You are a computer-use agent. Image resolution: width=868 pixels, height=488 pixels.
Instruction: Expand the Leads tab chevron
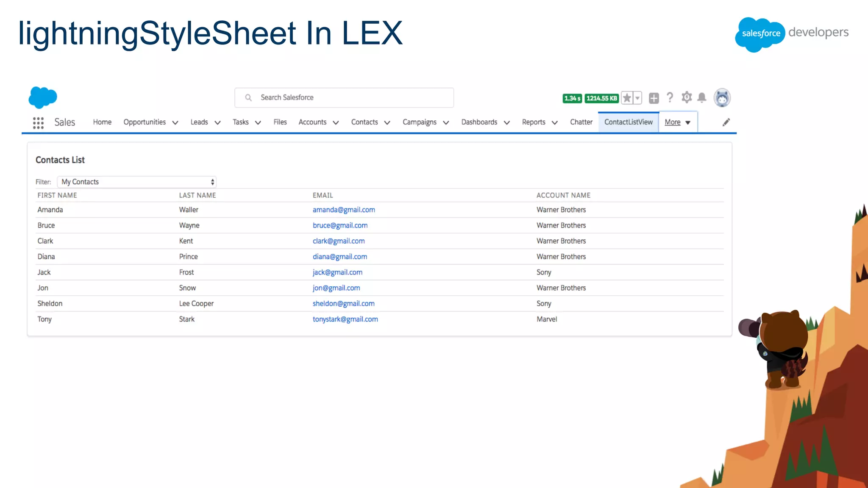[217, 123]
